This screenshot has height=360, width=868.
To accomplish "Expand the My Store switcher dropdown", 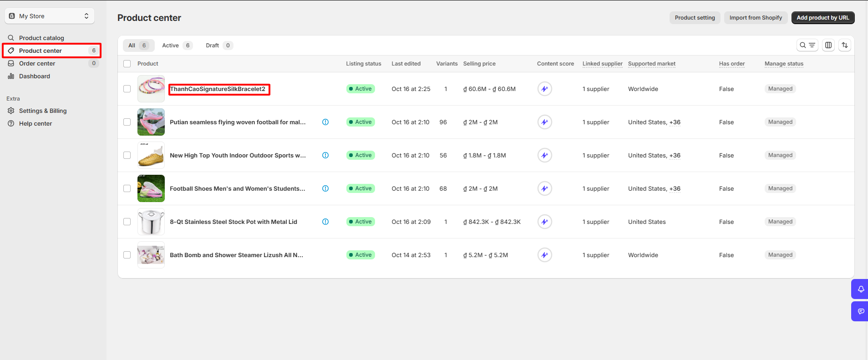I will [50, 16].
